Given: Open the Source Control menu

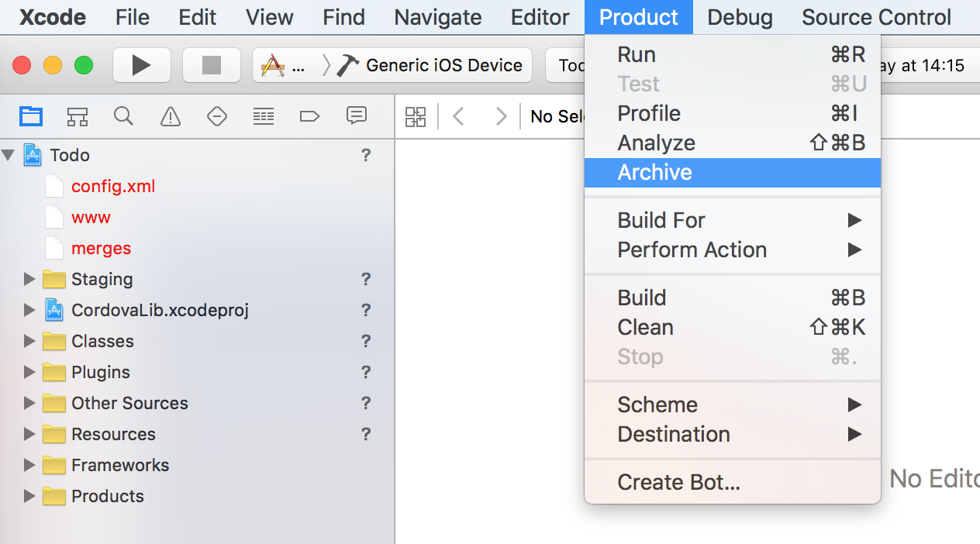Looking at the screenshot, I should [x=877, y=17].
